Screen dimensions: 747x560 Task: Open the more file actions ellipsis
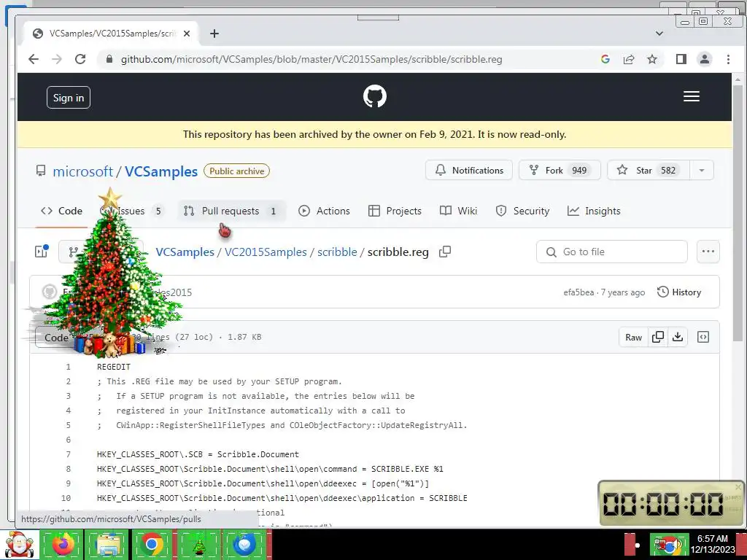pyautogui.click(x=708, y=252)
